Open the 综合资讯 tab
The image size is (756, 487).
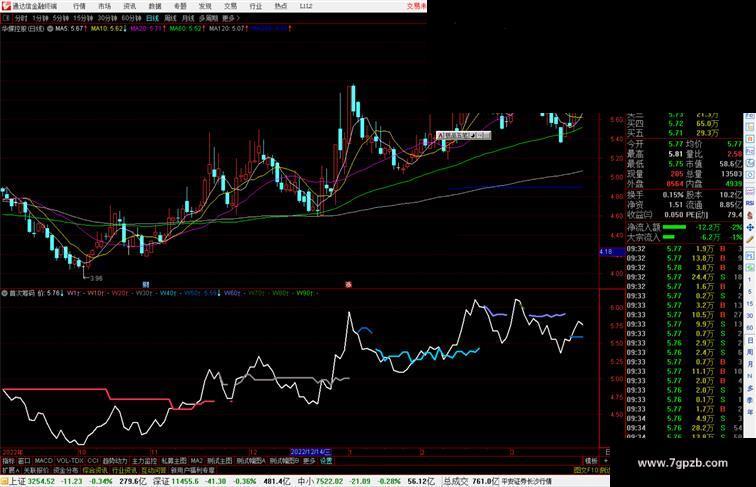click(x=95, y=470)
